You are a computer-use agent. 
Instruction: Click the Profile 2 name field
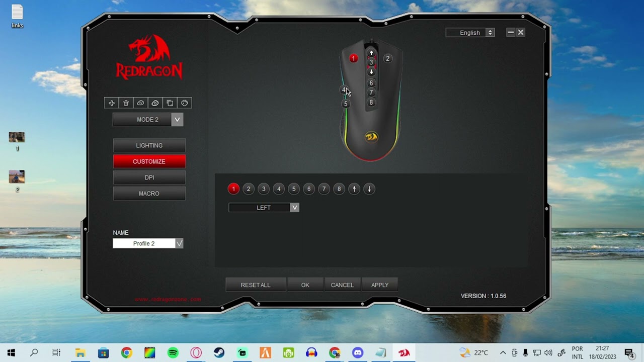144,243
